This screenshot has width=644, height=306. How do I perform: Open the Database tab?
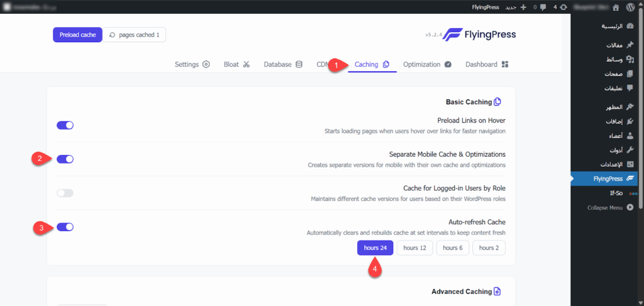coord(282,64)
